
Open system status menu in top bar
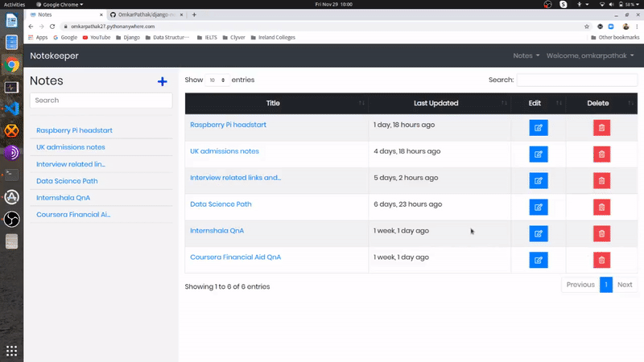point(620,5)
